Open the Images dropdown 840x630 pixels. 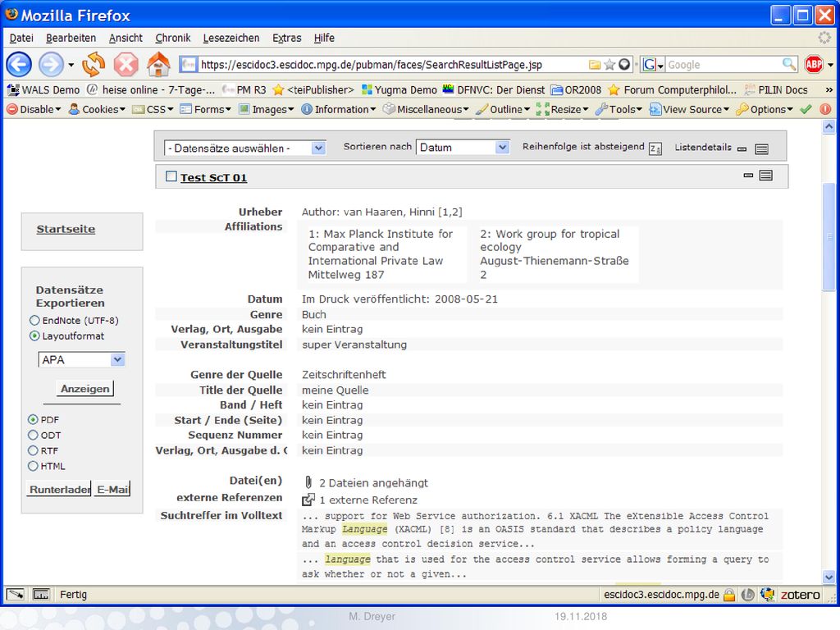(x=267, y=109)
